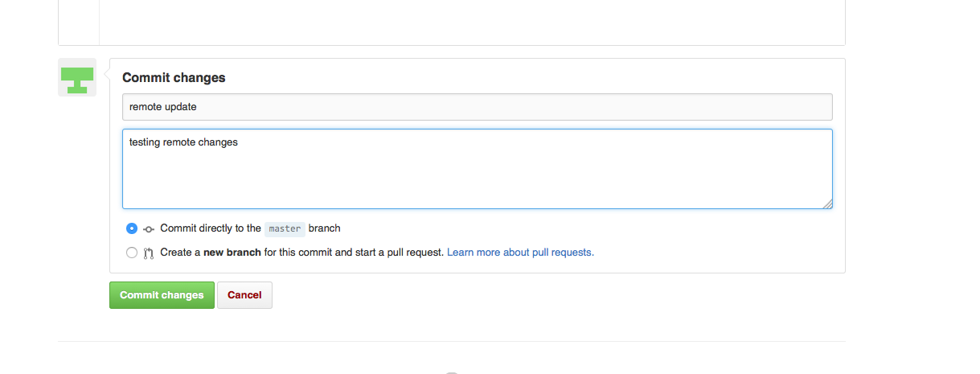Click the 'master' branch name badge

285,229
